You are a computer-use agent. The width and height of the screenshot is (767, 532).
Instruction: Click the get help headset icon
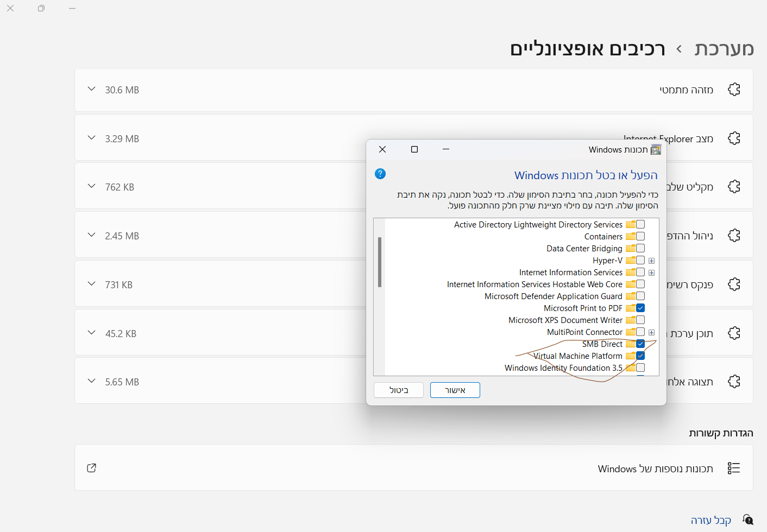(x=748, y=520)
